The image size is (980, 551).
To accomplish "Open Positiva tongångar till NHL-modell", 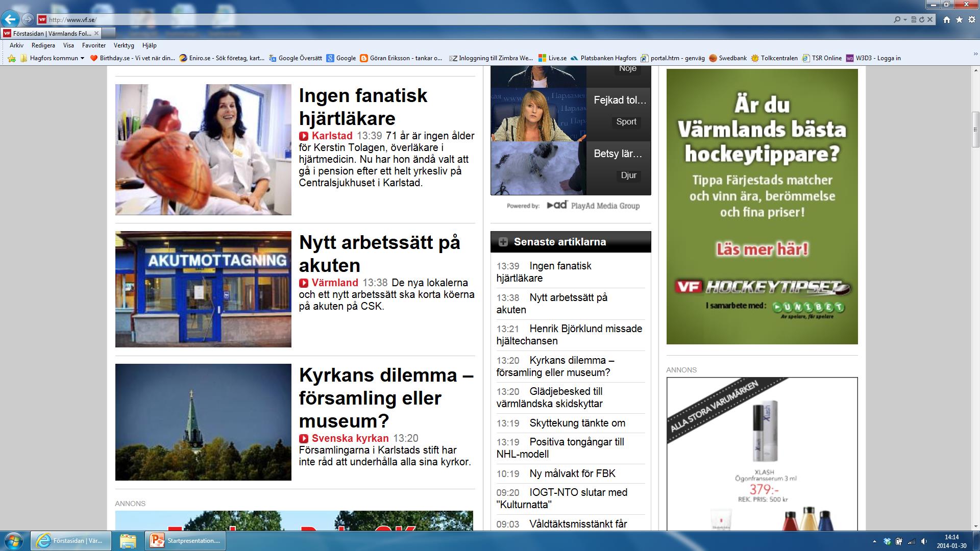I will 561,448.
